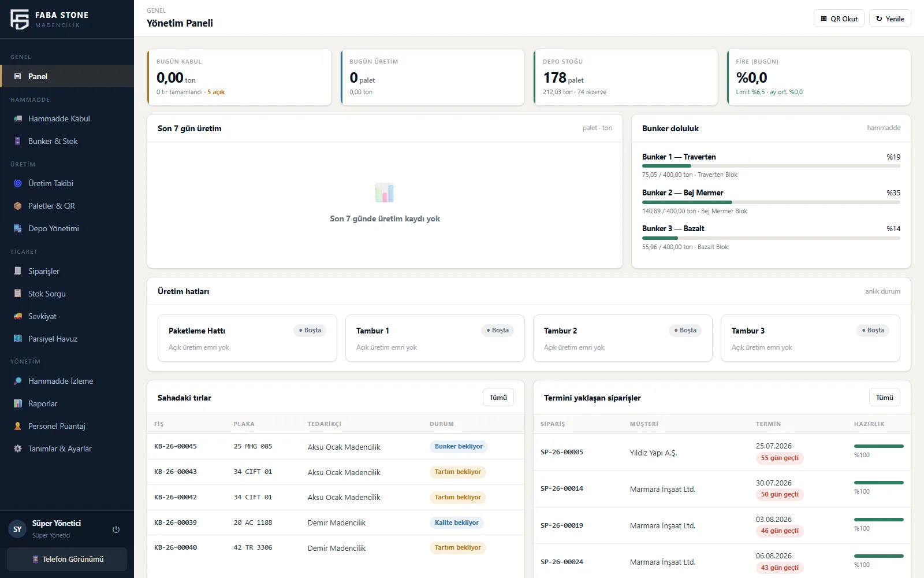Click the Panel sidebar icon
This screenshot has width=924, height=578.
pyautogui.click(x=18, y=76)
